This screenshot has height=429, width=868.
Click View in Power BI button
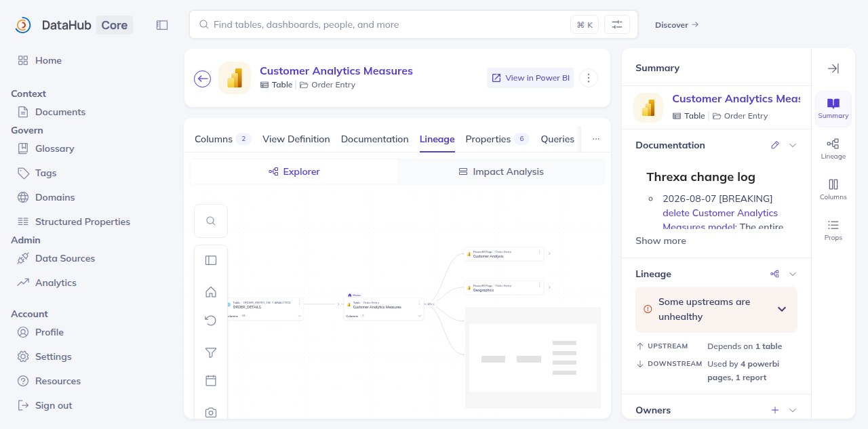tap(530, 78)
